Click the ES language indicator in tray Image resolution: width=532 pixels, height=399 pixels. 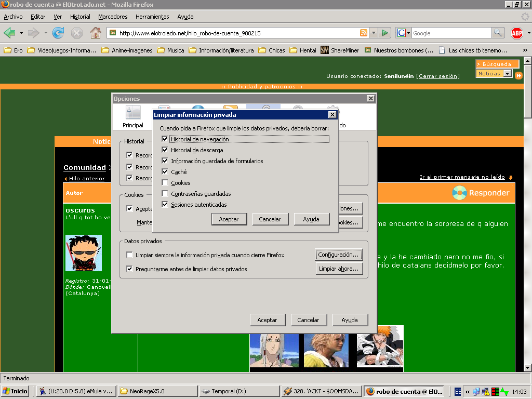click(458, 392)
